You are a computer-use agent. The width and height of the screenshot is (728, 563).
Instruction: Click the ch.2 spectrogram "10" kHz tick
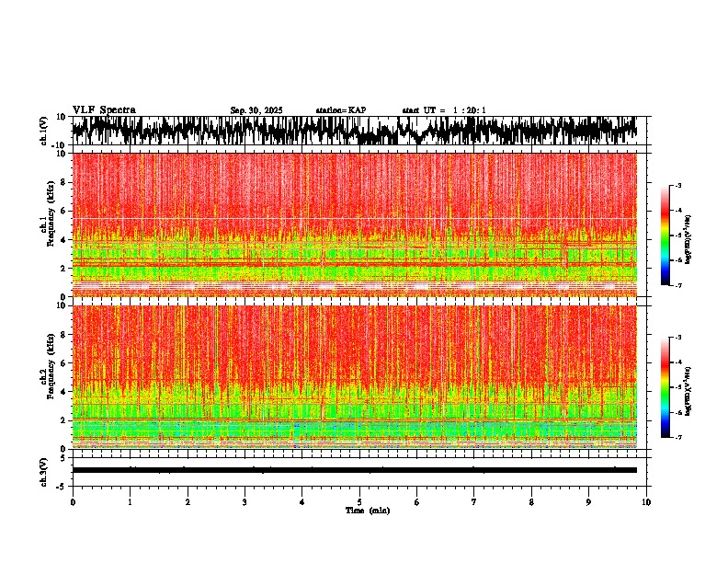point(62,305)
